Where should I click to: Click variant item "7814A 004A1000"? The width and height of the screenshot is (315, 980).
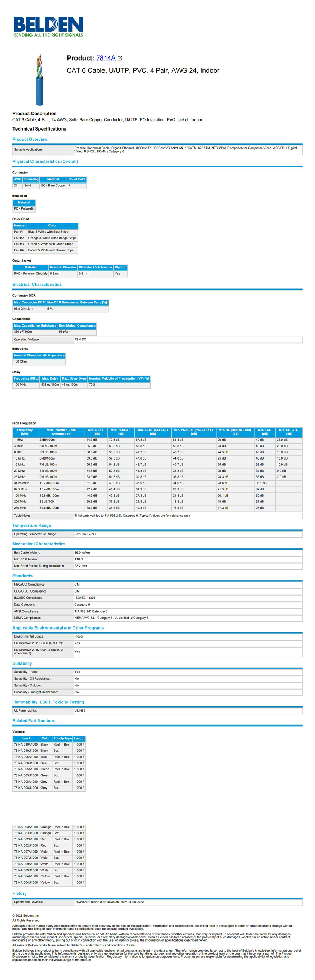coord(26,877)
